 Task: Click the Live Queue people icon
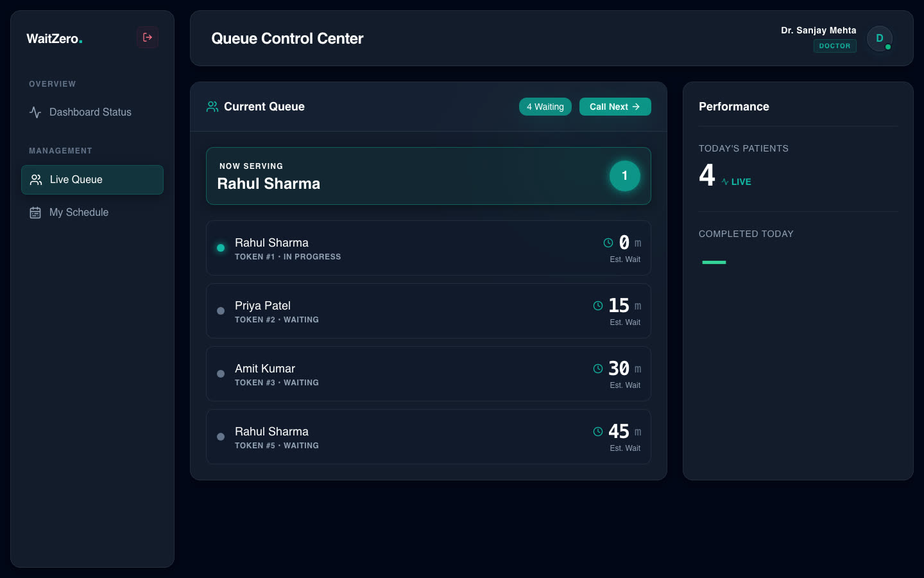36,180
